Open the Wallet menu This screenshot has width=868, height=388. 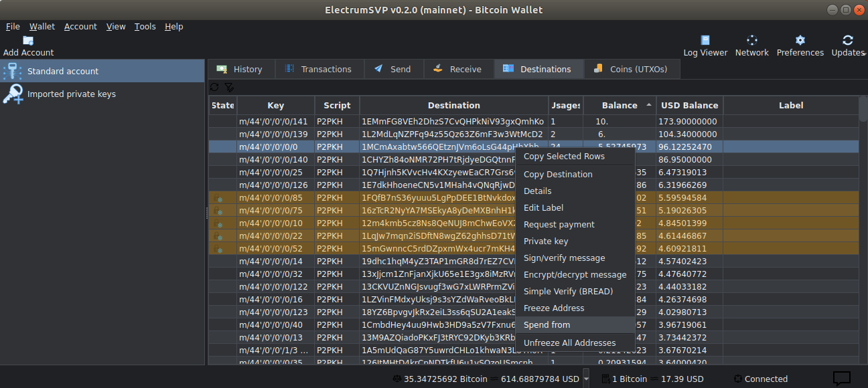point(42,27)
